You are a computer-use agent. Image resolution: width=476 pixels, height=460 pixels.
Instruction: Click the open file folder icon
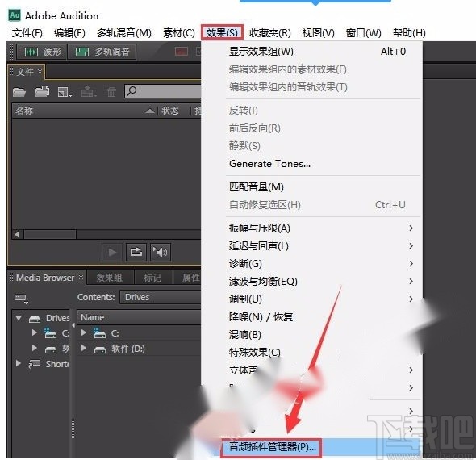pyautogui.click(x=19, y=91)
